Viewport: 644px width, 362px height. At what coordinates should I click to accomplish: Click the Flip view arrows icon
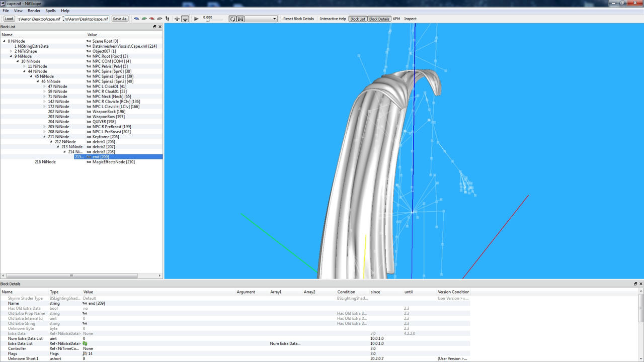pos(177,19)
